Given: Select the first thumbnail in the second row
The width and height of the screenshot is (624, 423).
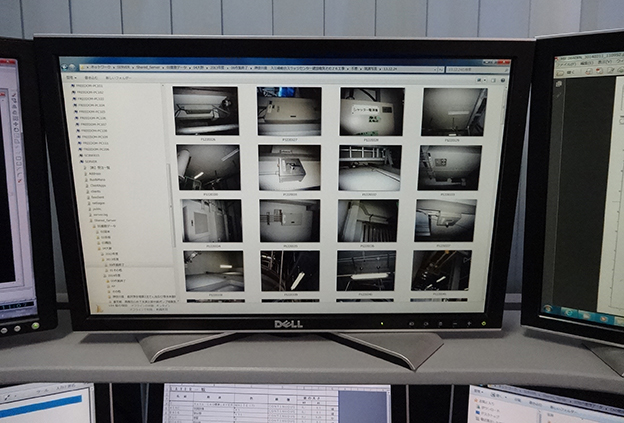Looking at the screenshot, I should pos(208,167).
